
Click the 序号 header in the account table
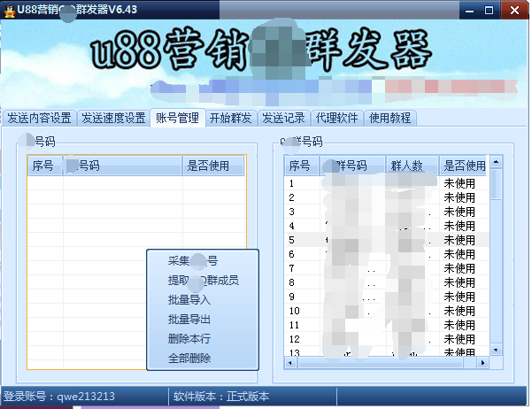(x=45, y=166)
